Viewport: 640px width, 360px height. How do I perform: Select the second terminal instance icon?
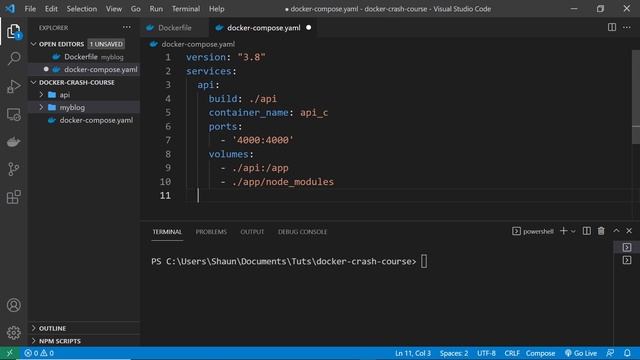pyautogui.click(x=627, y=260)
